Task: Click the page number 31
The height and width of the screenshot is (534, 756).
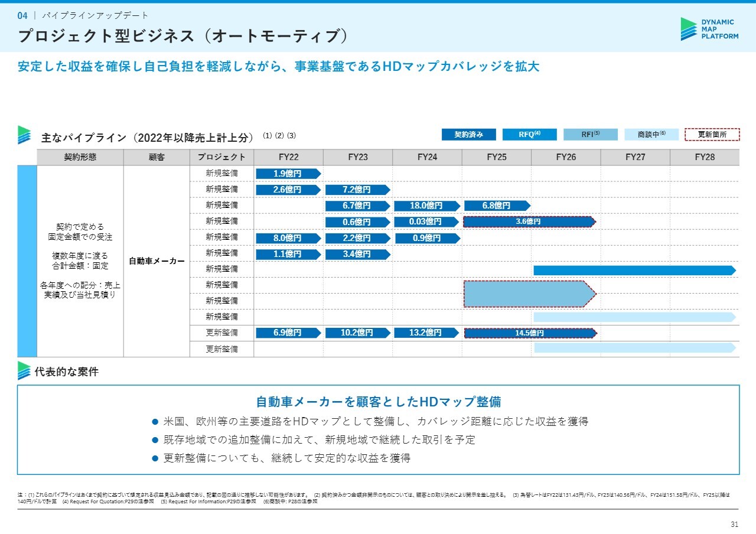Action: [735, 524]
